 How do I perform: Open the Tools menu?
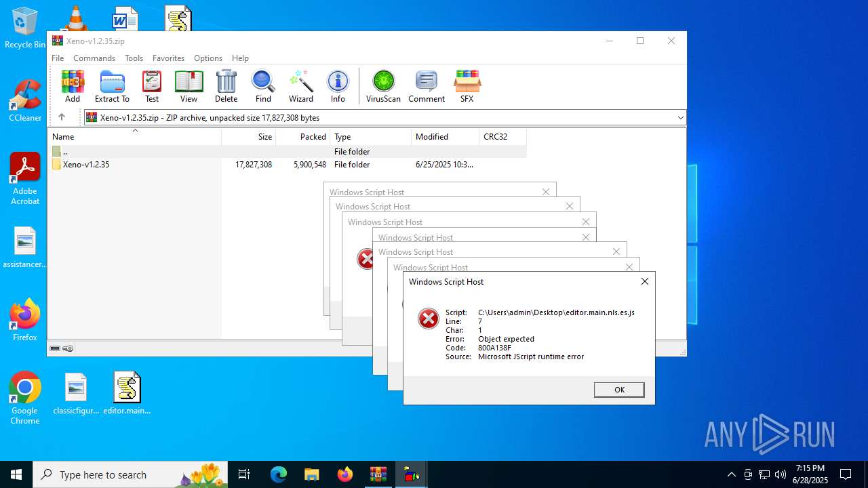[x=134, y=58]
